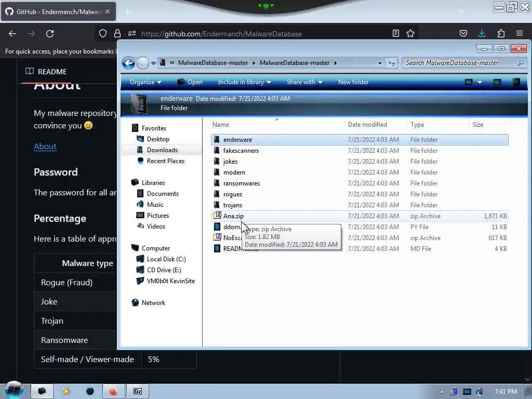This screenshot has width=532, height=399.
Task: Open the About link on GitHub page
Action: point(45,146)
